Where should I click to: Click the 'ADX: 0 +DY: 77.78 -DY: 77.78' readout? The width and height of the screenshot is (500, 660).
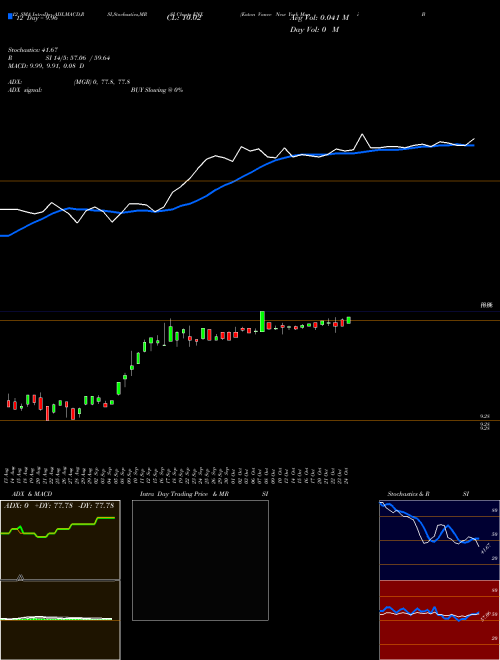(x=59, y=505)
